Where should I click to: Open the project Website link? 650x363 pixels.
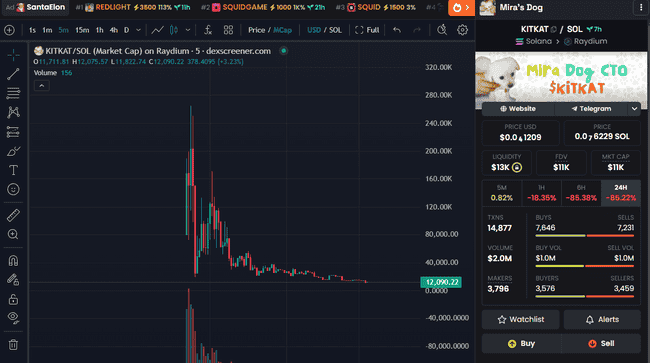518,109
